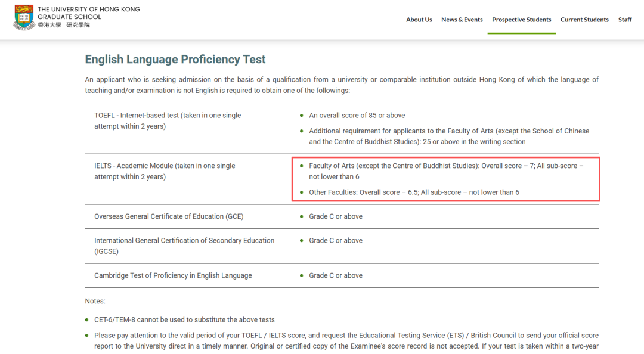The image size is (644, 354).
Task: Open the About Us menu
Action: 419,20
